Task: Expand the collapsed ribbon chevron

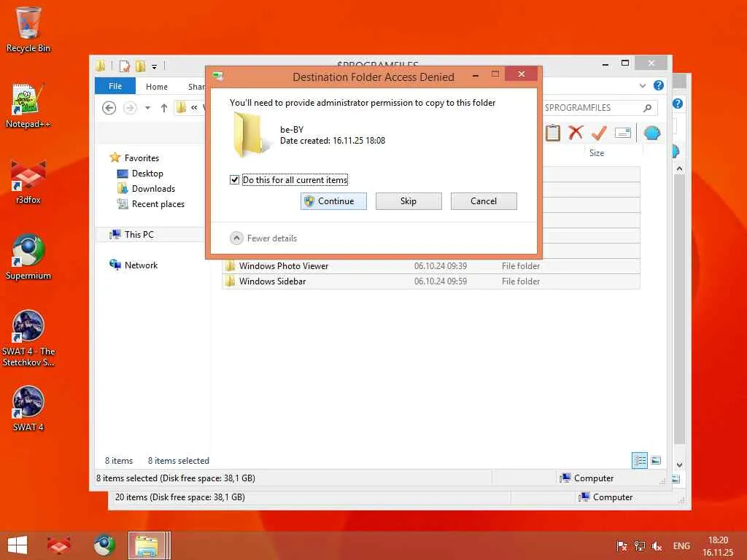Action: 643,86
